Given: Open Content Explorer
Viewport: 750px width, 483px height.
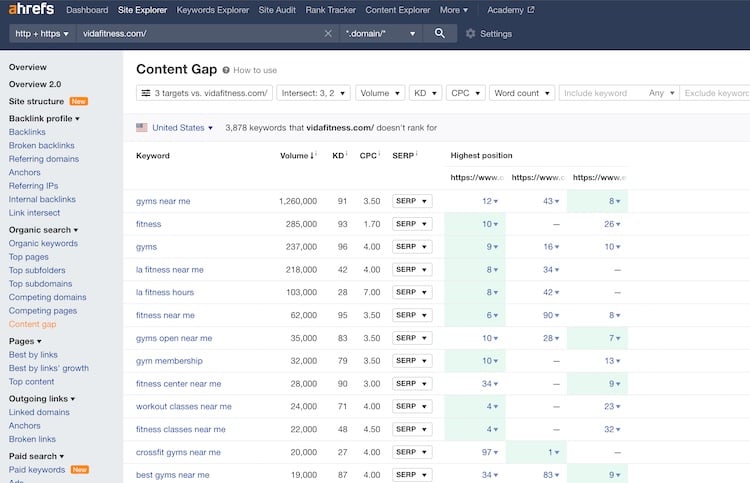Looking at the screenshot, I should coord(398,10).
